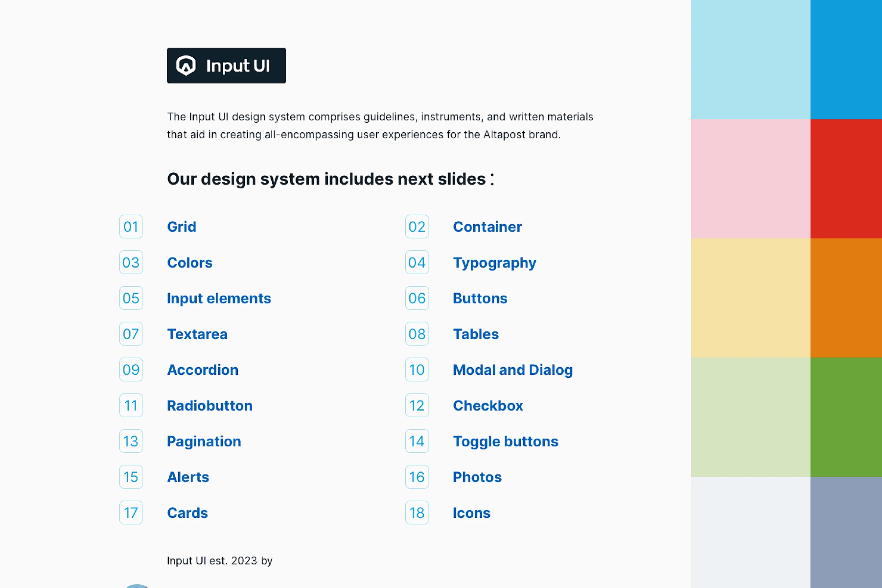Select Modal and Dialog link
Viewport: 882px width, 588px height.
513,370
